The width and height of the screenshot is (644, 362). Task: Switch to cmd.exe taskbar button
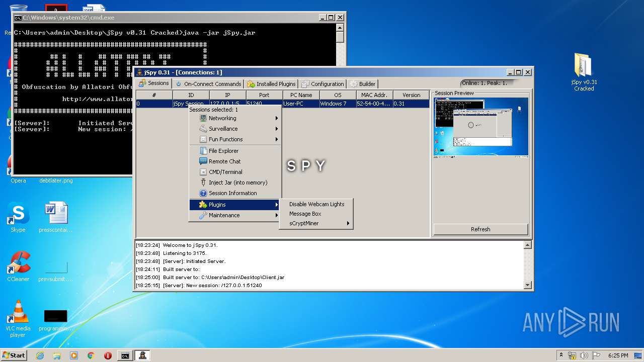point(125,355)
